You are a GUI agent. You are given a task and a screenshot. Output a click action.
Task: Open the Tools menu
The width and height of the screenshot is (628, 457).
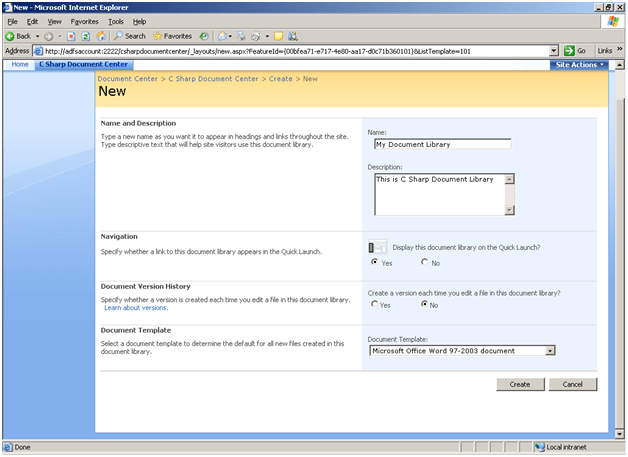pyautogui.click(x=116, y=21)
